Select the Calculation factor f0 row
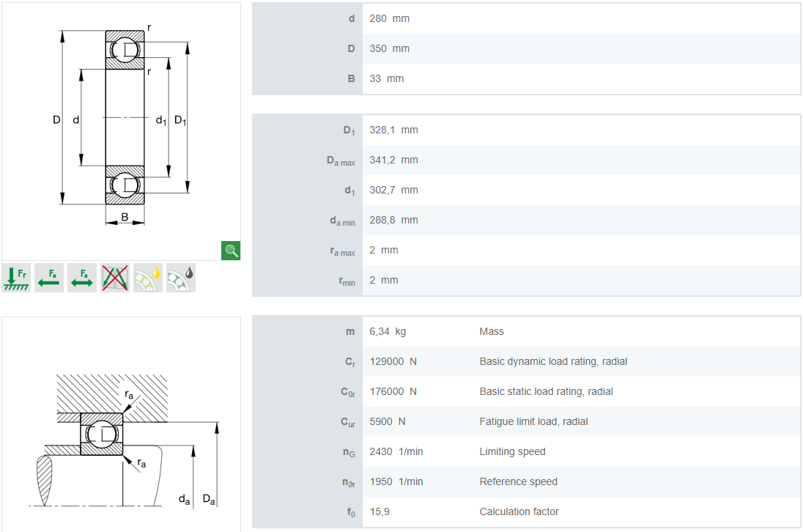 tap(527, 511)
